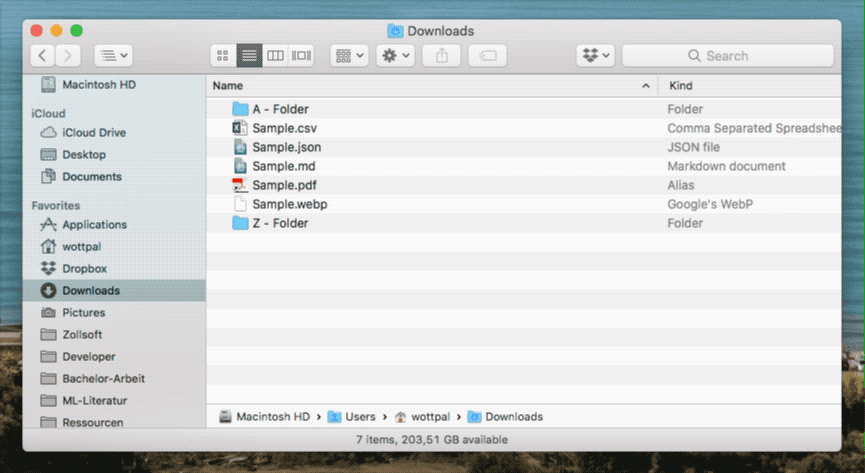
Task: Open the path list dropdown in toolbar
Action: point(114,56)
